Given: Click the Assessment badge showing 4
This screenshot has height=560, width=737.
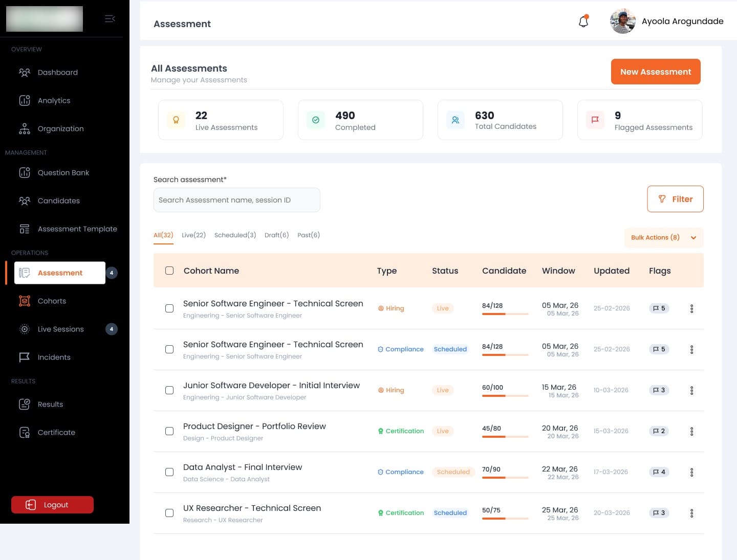Looking at the screenshot, I should tap(112, 273).
